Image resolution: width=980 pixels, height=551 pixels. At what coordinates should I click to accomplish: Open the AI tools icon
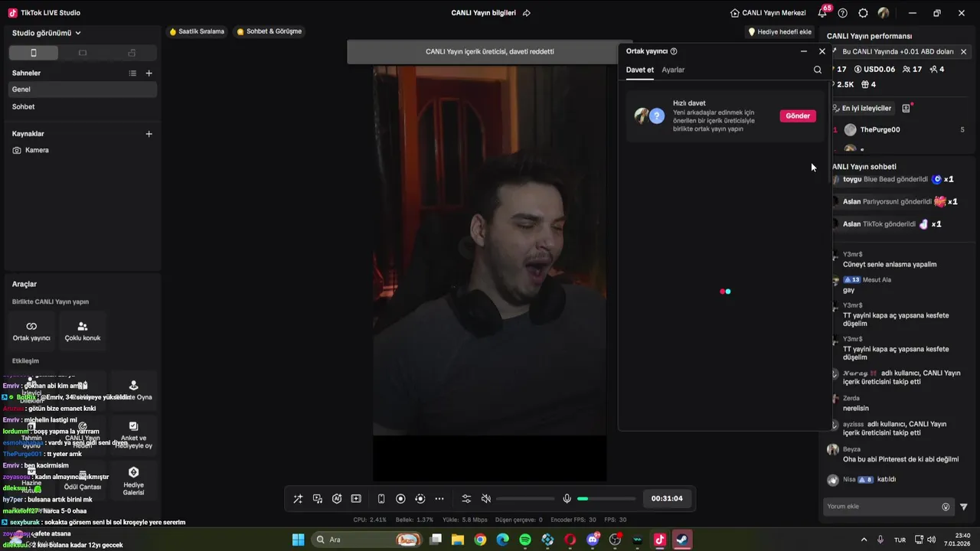[337, 499]
